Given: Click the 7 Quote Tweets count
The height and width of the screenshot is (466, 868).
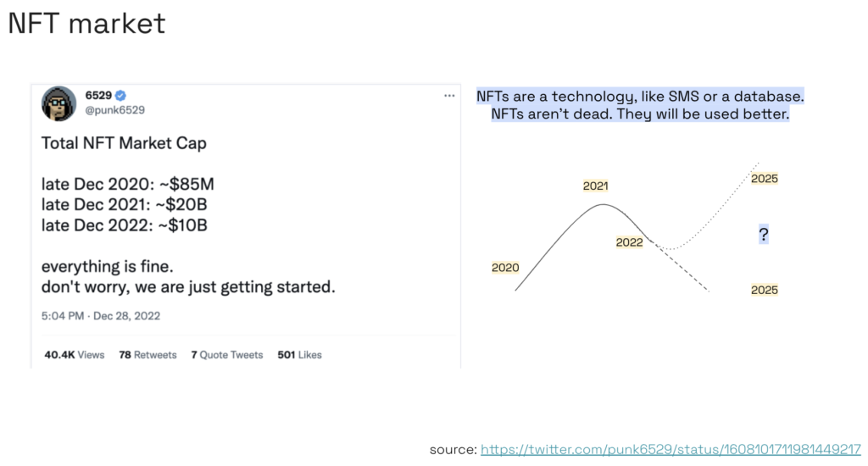Looking at the screenshot, I should tap(227, 355).
